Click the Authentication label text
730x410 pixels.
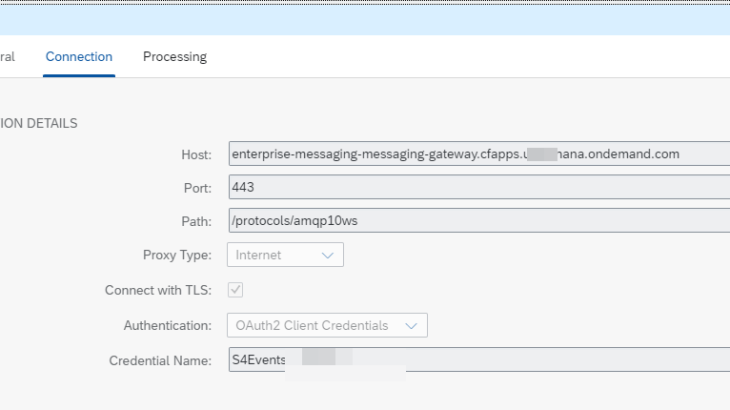(x=167, y=325)
